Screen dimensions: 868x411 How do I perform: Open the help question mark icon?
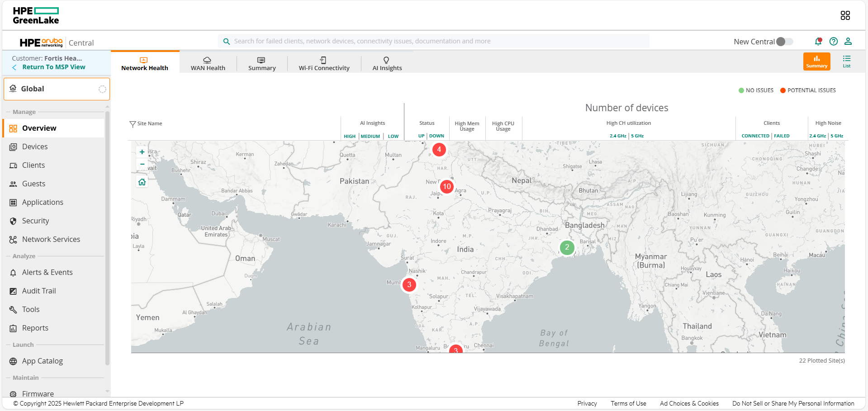[833, 42]
